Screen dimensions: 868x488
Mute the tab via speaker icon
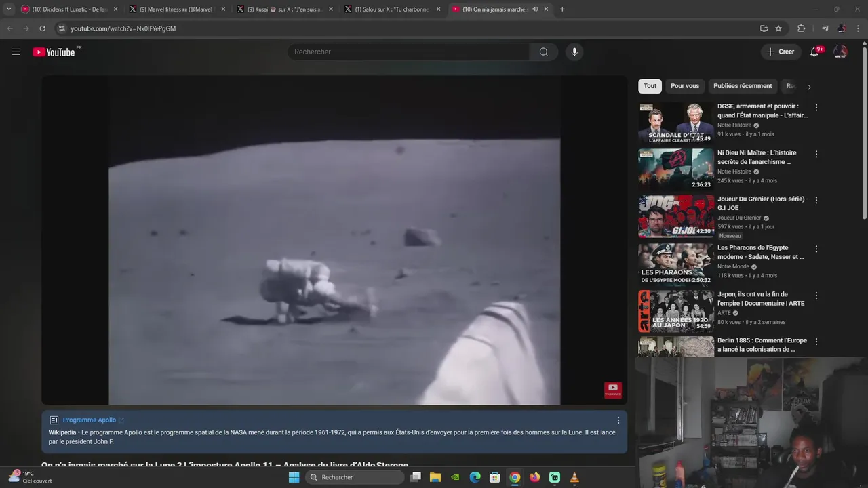[535, 9]
